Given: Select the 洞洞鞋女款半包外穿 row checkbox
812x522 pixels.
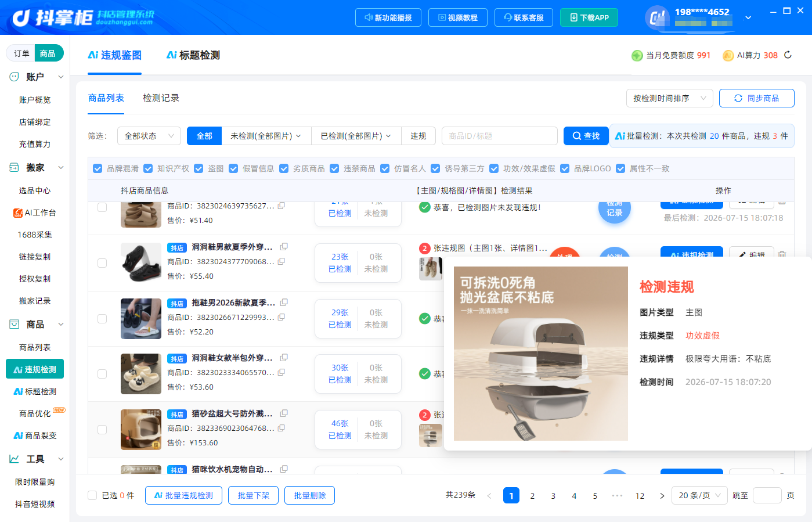Looking at the screenshot, I should tap(102, 374).
